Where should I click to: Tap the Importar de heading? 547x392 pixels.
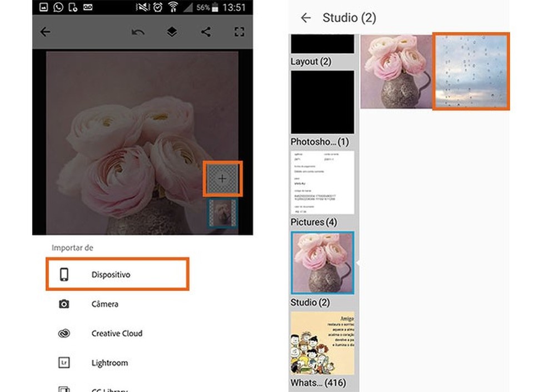(x=72, y=248)
